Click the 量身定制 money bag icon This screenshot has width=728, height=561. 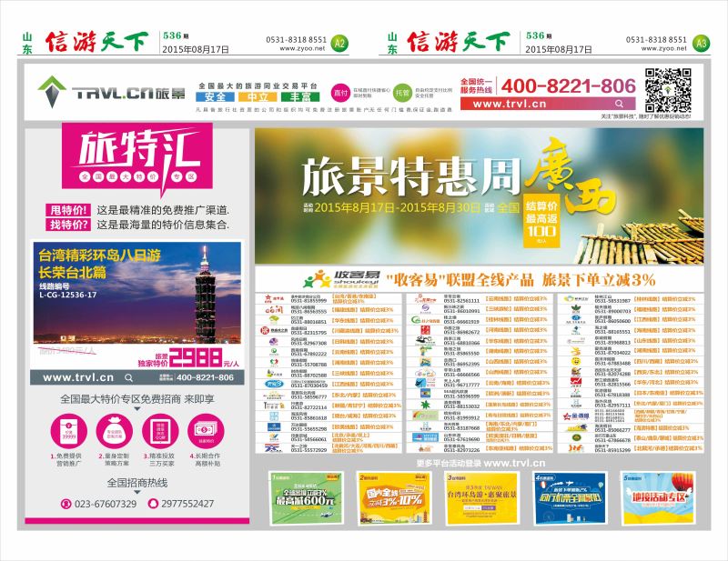click(x=115, y=431)
